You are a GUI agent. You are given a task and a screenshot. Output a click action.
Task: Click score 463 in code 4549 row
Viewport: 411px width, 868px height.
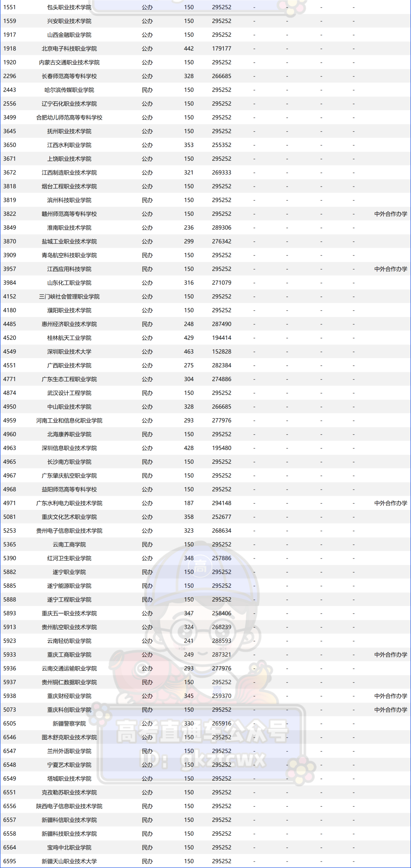point(189,351)
